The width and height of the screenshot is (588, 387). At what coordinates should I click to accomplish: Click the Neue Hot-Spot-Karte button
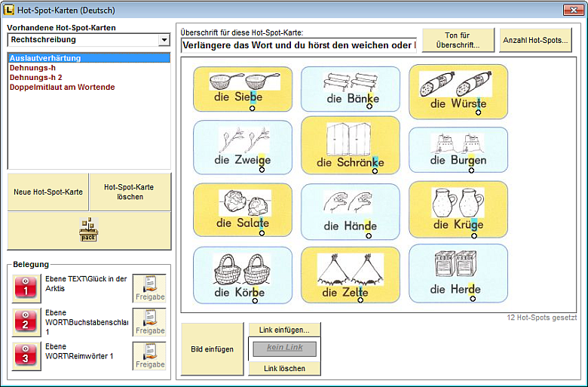(x=48, y=192)
